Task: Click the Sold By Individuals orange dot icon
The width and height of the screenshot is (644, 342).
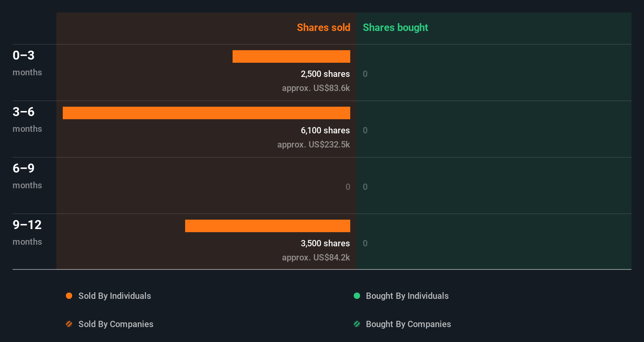Action: coord(69,296)
